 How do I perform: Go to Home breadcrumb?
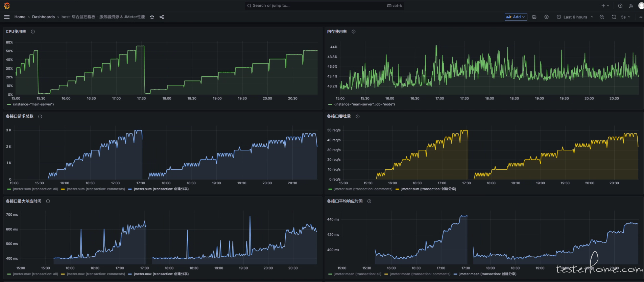20,17
